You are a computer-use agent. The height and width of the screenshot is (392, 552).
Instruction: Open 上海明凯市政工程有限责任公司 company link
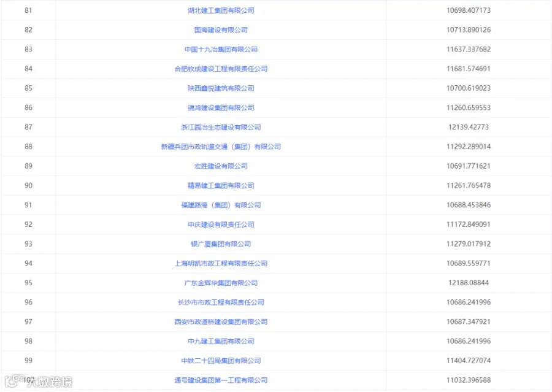(x=221, y=263)
